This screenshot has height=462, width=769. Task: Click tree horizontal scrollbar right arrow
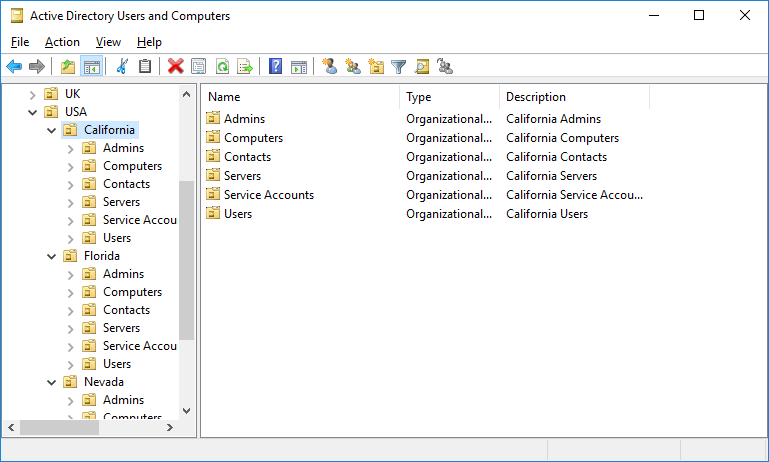[x=170, y=428]
